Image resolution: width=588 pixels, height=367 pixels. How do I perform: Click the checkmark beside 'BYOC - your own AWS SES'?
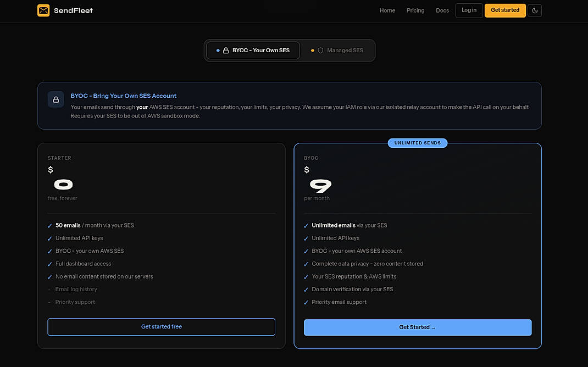pos(50,251)
